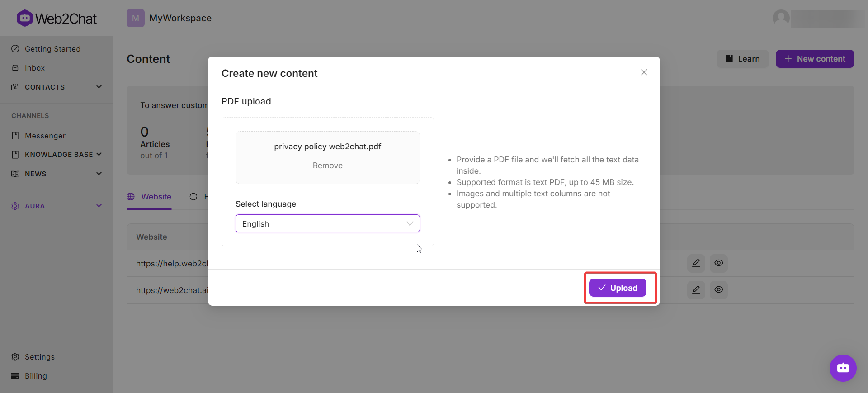The height and width of the screenshot is (393, 868).
Task: Open the Select language dropdown
Action: pyautogui.click(x=328, y=223)
